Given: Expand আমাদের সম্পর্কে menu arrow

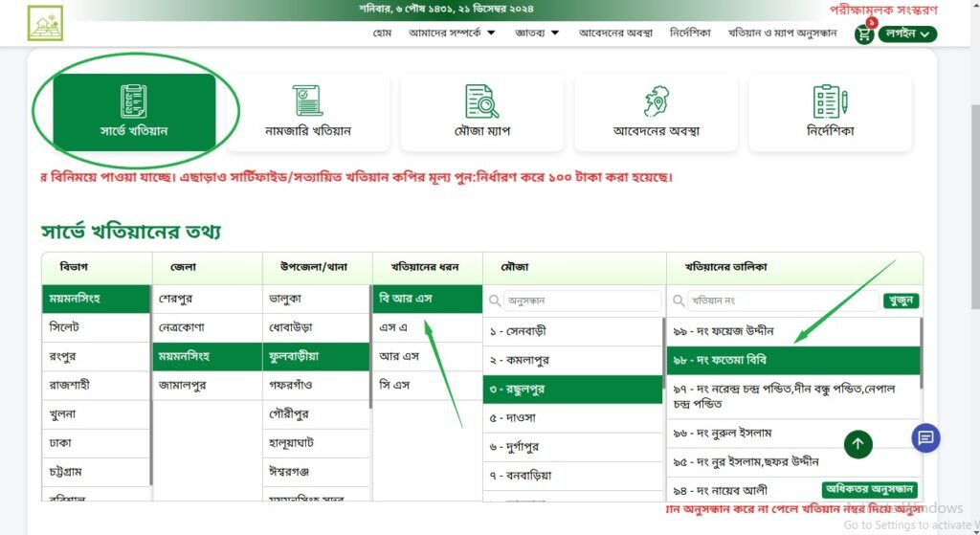Looking at the screenshot, I should tap(491, 33).
